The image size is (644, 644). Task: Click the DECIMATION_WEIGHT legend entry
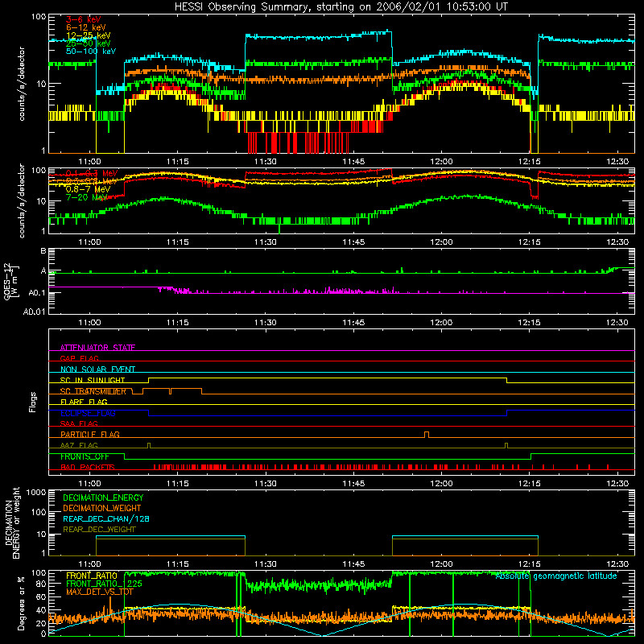click(102, 508)
